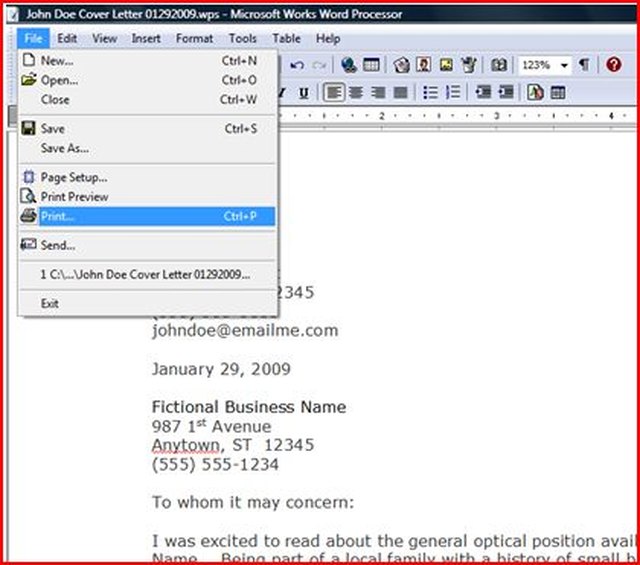640x565 pixels.
Task: Click the misspelled word Anytown
Action: [186, 445]
